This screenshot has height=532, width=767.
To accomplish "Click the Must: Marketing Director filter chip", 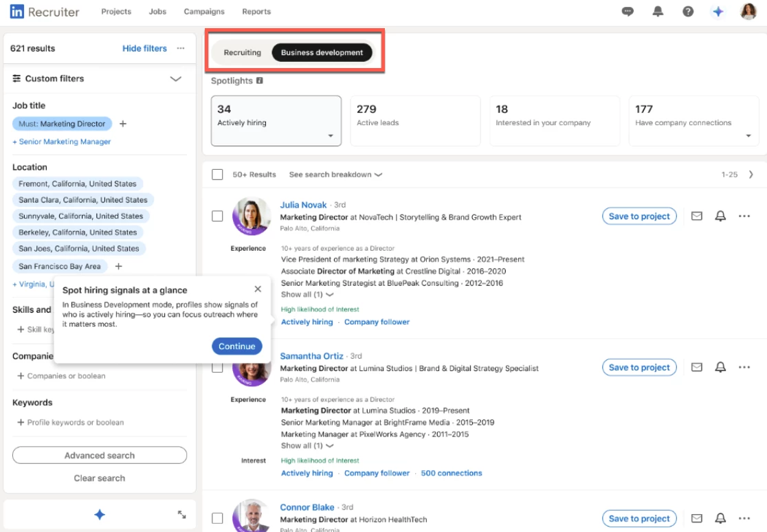I will (x=62, y=124).
